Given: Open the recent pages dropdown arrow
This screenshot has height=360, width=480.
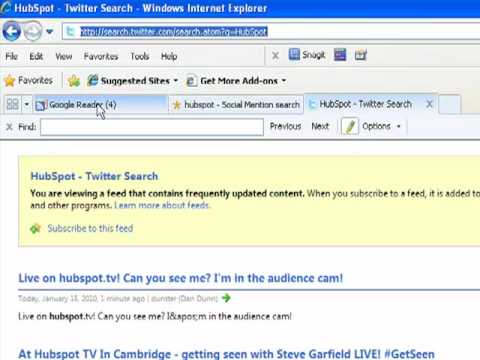Looking at the screenshot, I should coord(50,32).
